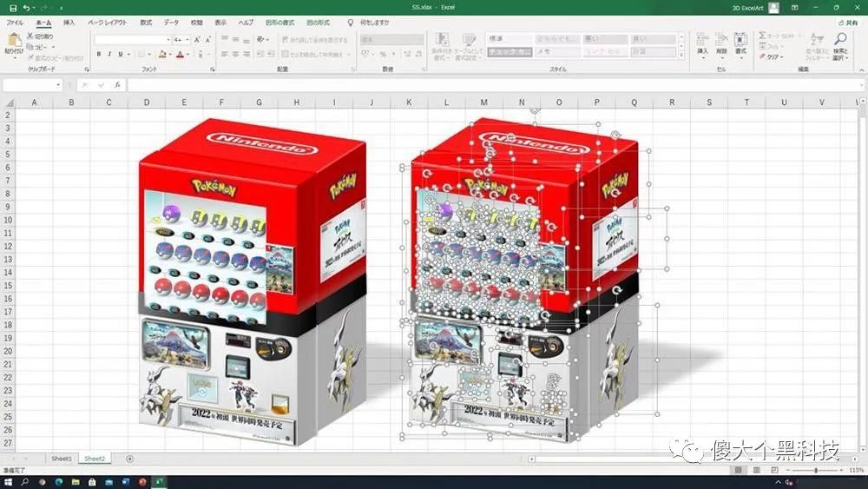Click the zoom slider in status bar

815,470
